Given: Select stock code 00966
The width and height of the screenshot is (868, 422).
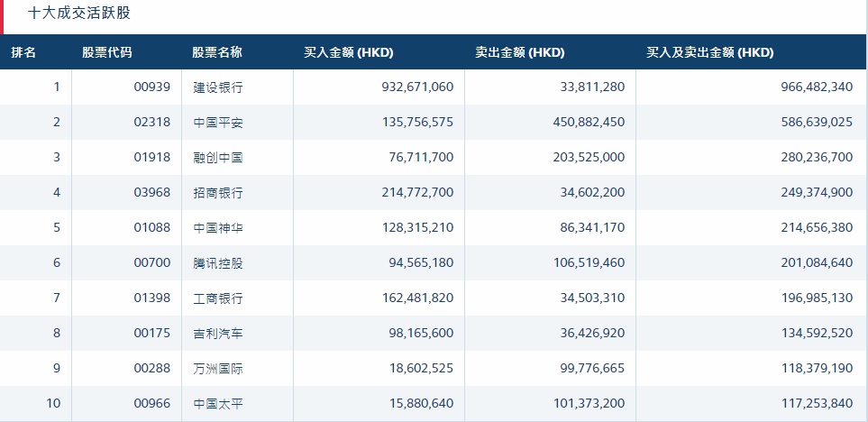Looking at the screenshot, I should pos(152,403).
